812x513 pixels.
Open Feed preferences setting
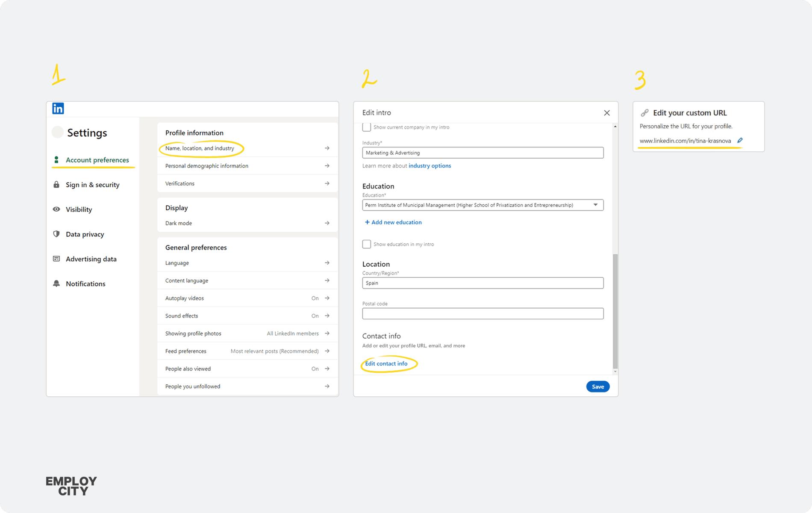point(247,351)
